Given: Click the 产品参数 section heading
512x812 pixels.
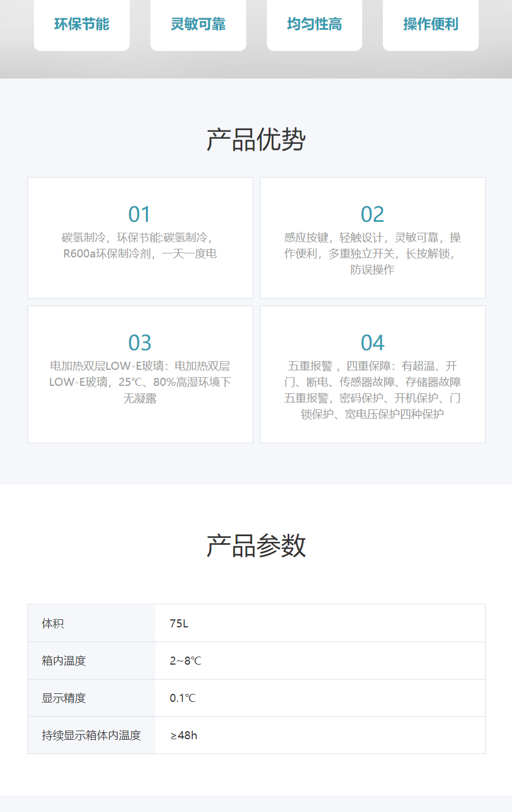Looking at the screenshot, I should [256, 546].
